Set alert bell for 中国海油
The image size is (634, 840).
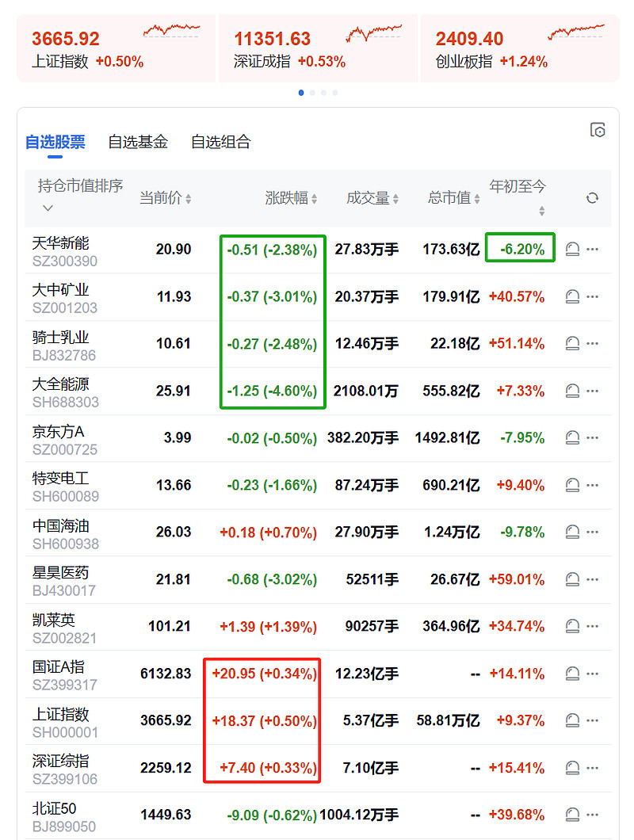coord(572,532)
